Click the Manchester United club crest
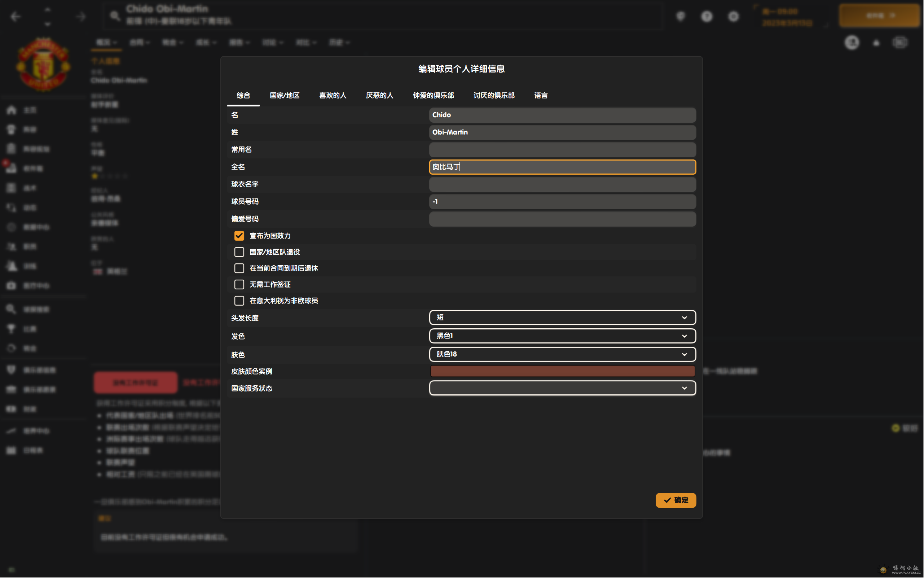The height and width of the screenshot is (578, 924). pos(44,64)
